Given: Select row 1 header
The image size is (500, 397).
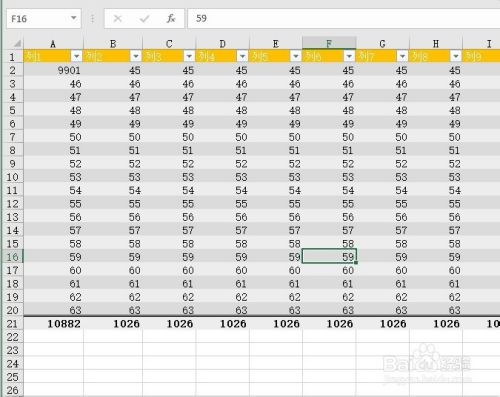Looking at the screenshot, I should point(12,57).
